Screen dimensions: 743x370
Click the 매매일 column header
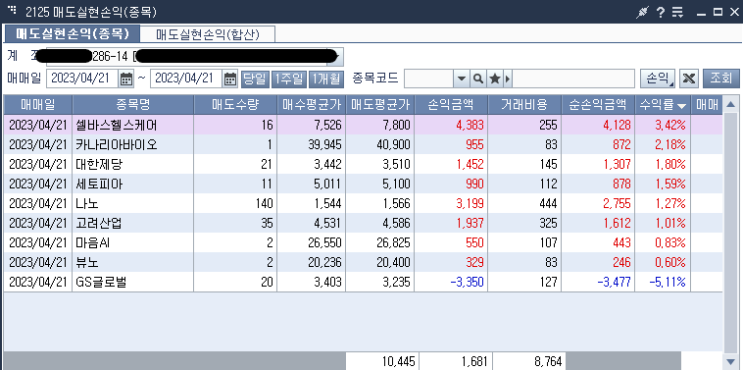point(37,105)
